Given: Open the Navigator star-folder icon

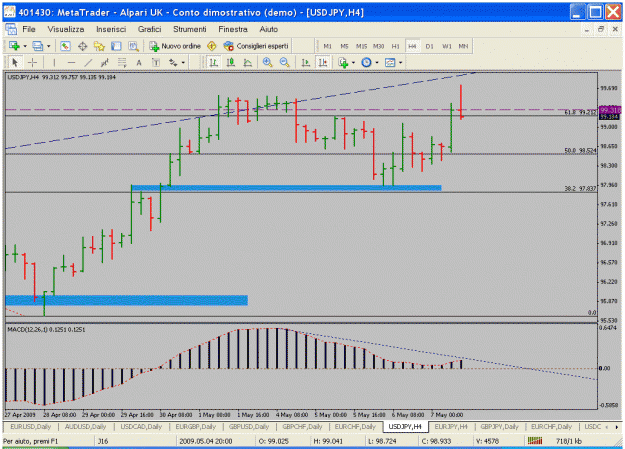Looking at the screenshot, I should [99, 46].
